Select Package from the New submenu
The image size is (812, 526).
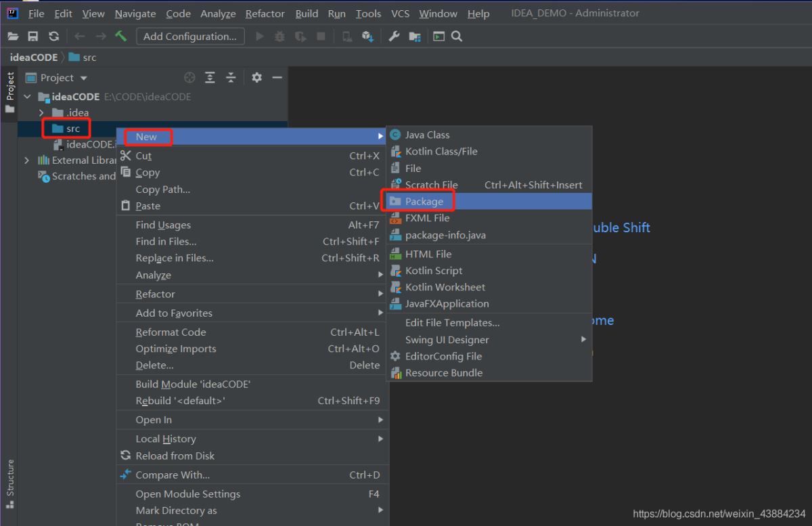(424, 201)
